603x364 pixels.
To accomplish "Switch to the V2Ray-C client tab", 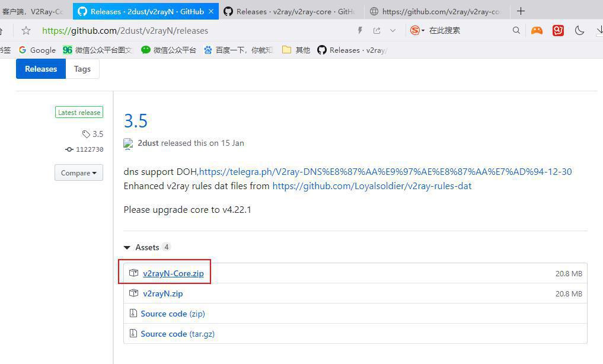I will coord(34,11).
